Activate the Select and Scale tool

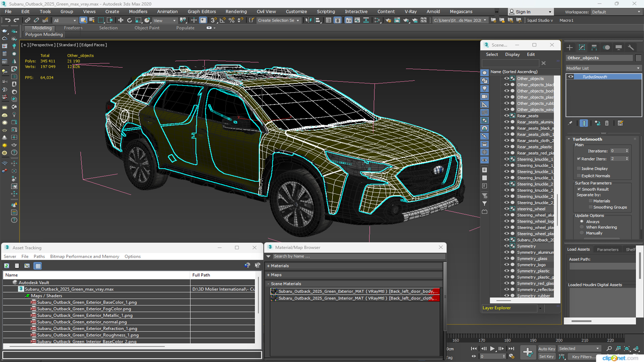(138, 20)
